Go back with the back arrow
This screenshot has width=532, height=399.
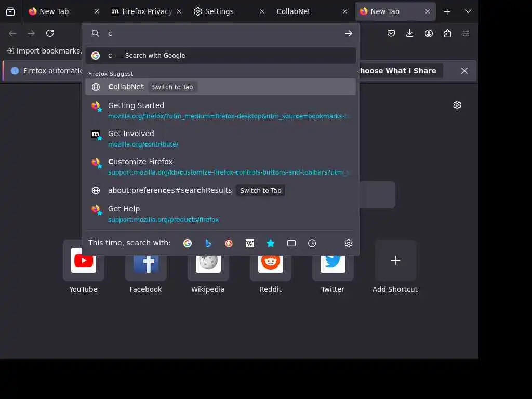coord(12,33)
